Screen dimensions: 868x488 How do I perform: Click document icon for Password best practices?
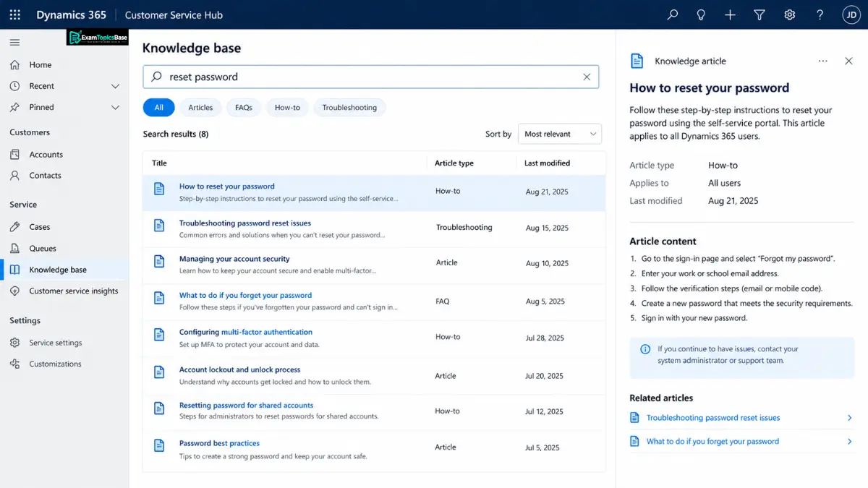[159, 446]
